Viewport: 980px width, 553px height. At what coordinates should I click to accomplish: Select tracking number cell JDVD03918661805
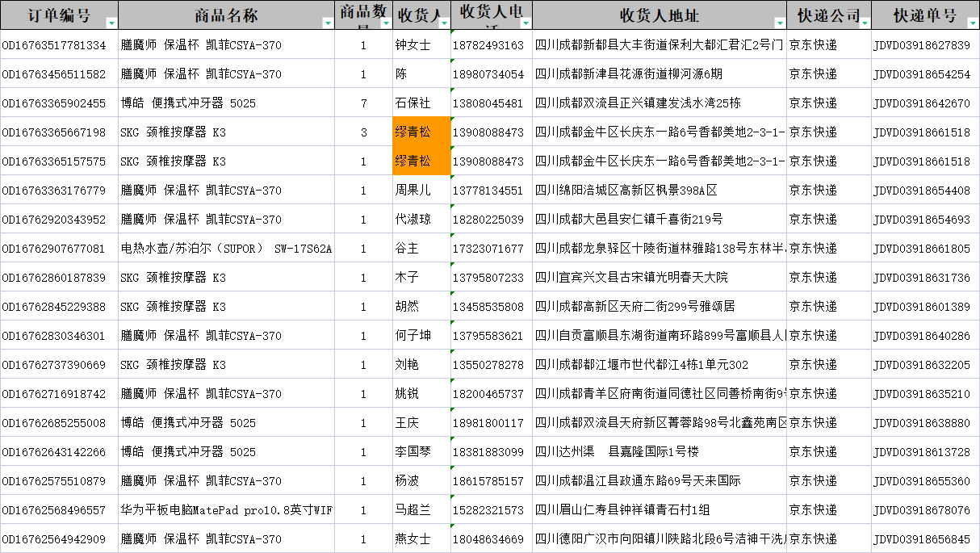(x=926, y=248)
